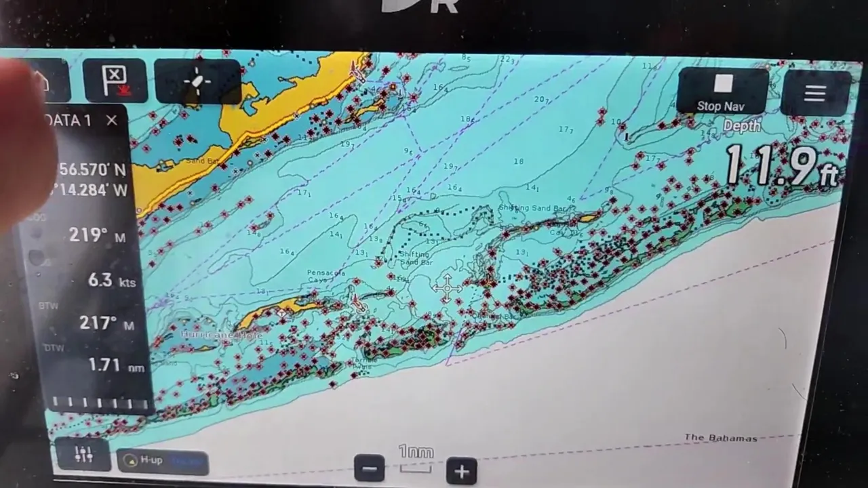
Task: Tap the 1.71 nm distance value
Action: tap(116, 365)
